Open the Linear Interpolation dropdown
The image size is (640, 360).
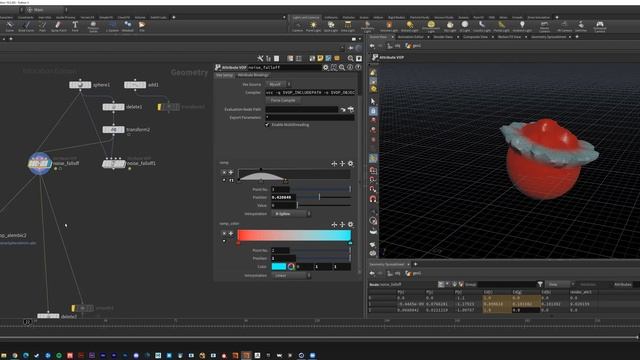coord(291,276)
